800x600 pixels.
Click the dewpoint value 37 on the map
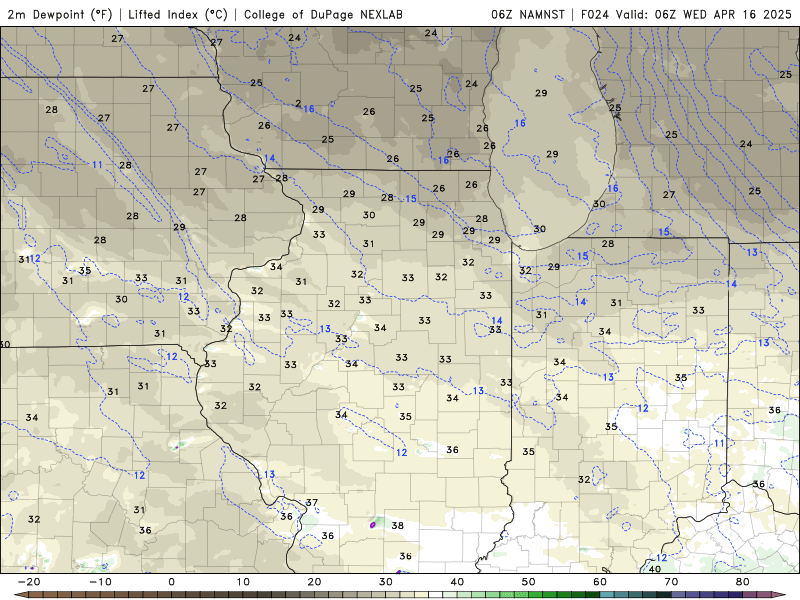point(312,503)
